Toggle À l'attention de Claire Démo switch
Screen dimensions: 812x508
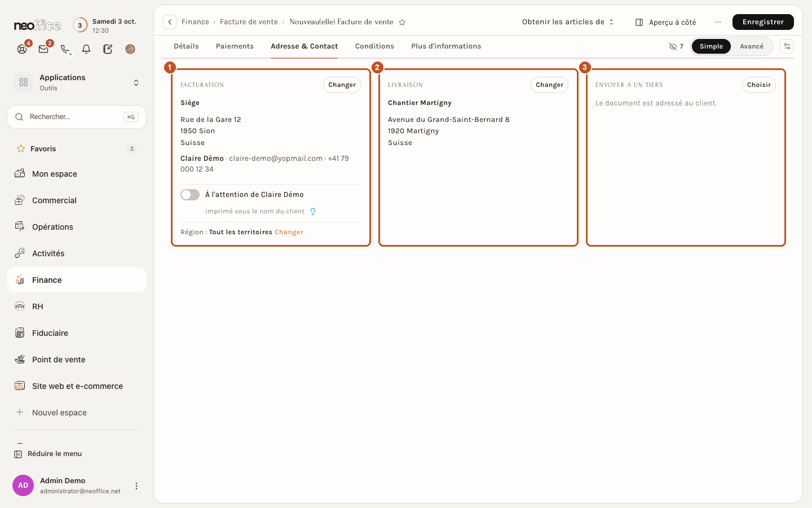coord(190,195)
